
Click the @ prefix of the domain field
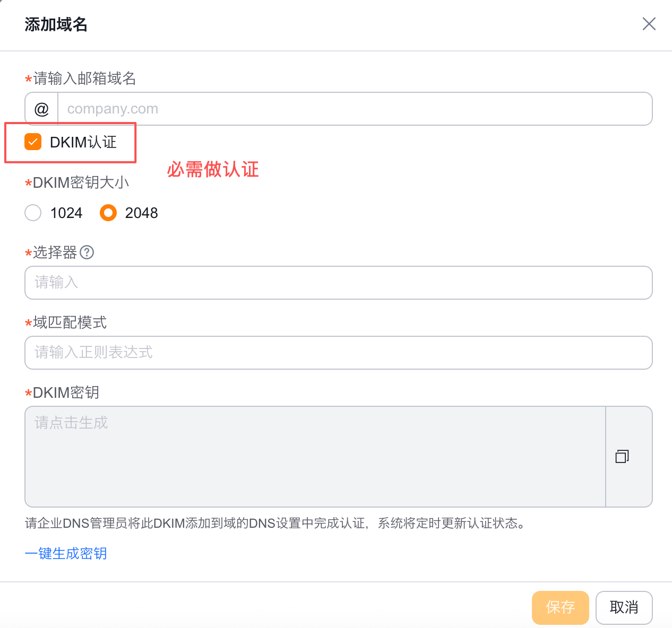41,109
